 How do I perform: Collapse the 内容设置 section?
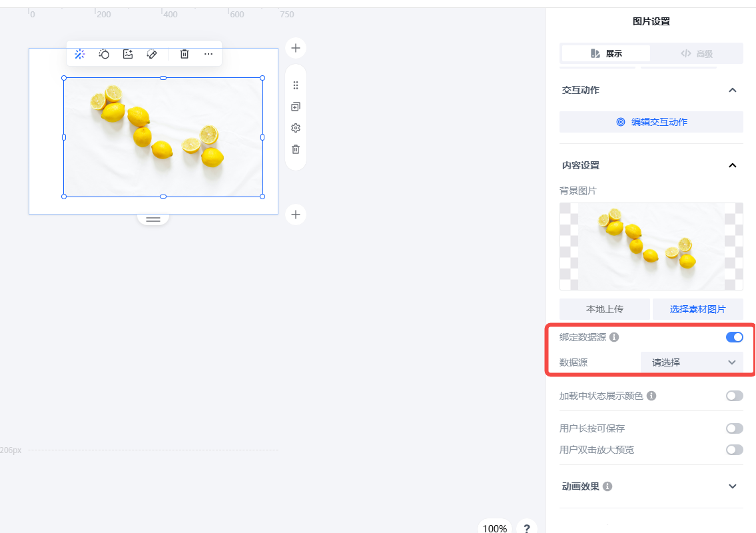pyautogui.click(x=733, y=165)
